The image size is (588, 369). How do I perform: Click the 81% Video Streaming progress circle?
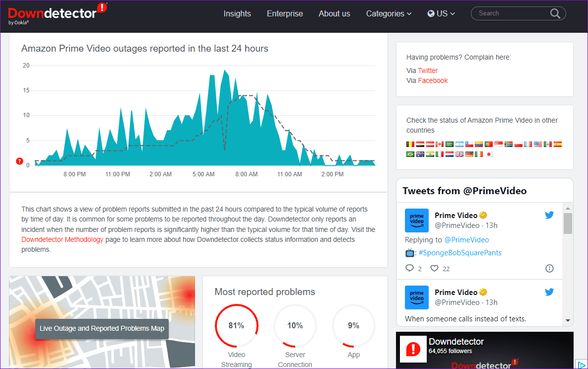pyautogui.click(x=237, y=325)
